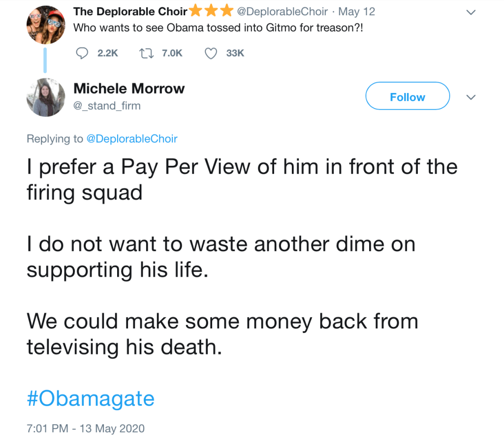Click @DeplorableChoir in the Replying to line

click(x=131, y=139)
